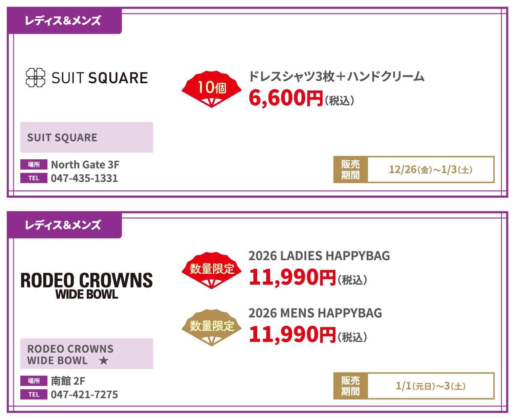Click the red 数量限定 fan badge

tap(211, 270)
